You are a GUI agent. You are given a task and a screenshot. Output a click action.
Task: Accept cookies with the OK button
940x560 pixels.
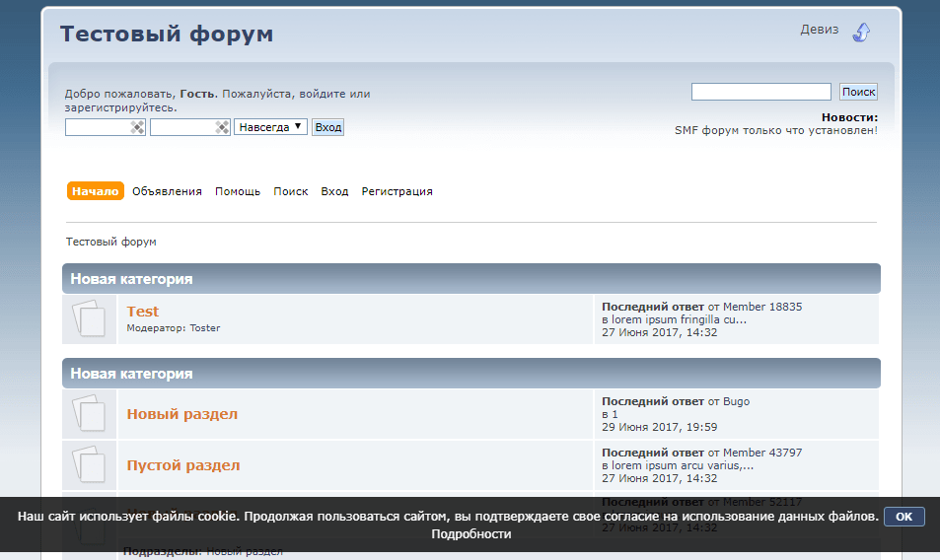(904, 517)
